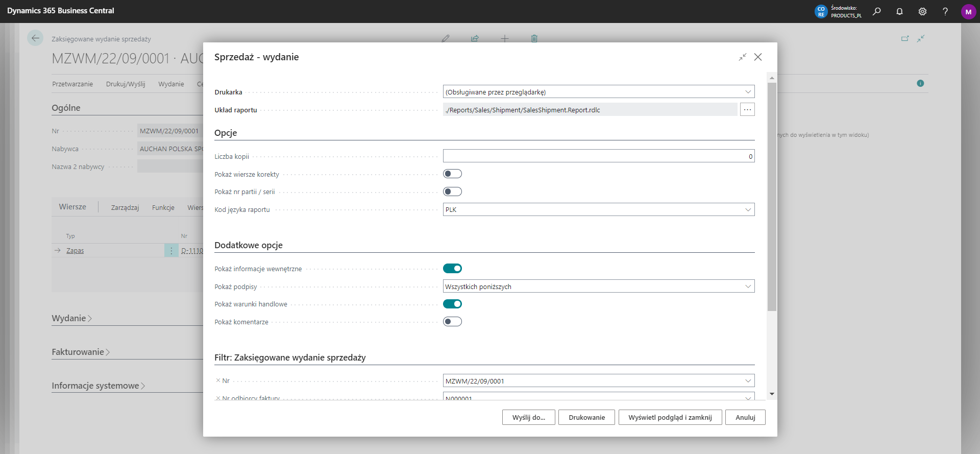Image resolution: width=980 pixels, height=454 pixels.
Task: Click the dialog collapse arrows icon
Action: pyautogui.click(x=743, y=57)
